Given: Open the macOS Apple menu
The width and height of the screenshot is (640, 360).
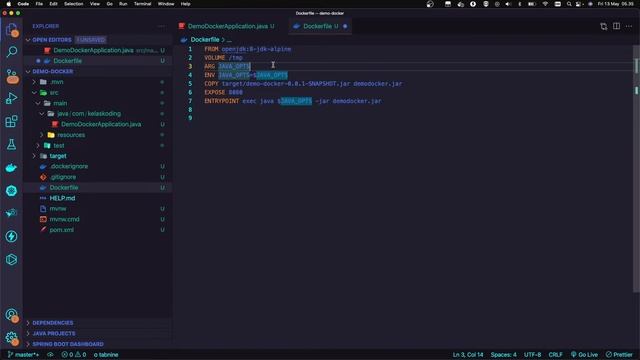Looking at the screenshot, I should [x=9, y=4].
